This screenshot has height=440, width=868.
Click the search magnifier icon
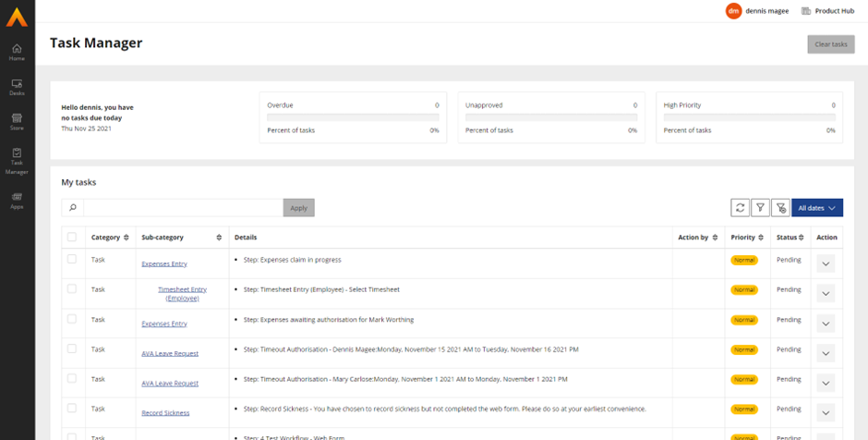[x=73, y=208]
